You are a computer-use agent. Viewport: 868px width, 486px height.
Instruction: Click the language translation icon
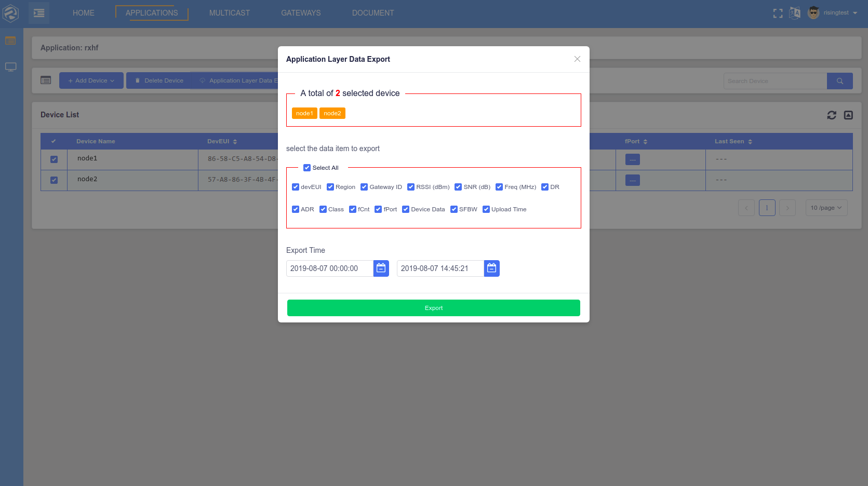click(795, 13)
